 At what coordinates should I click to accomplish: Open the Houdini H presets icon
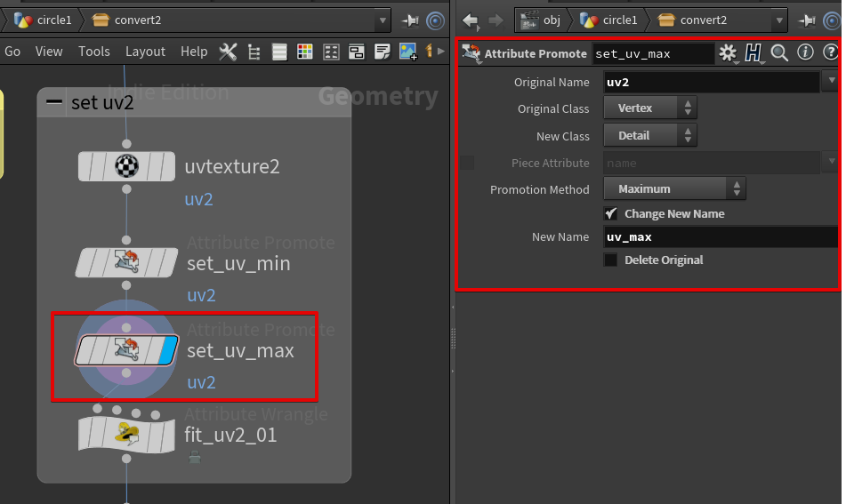click(753, 52)
